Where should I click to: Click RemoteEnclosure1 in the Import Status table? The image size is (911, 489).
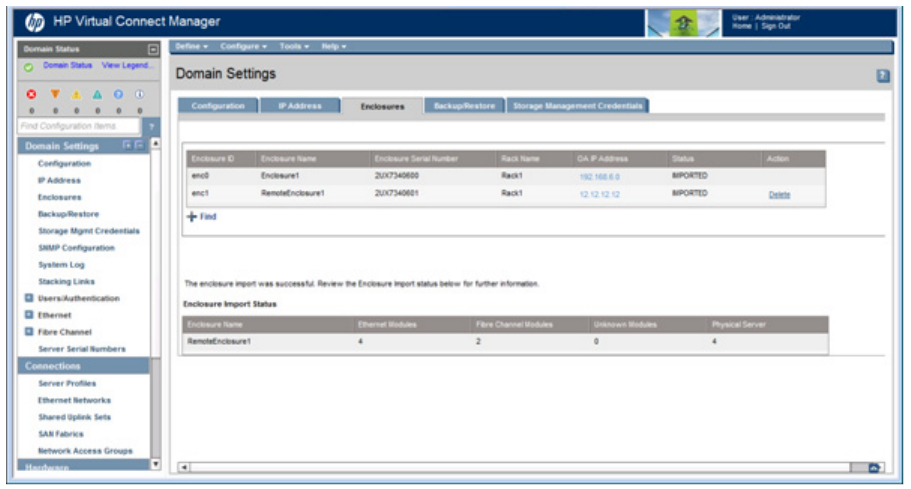tap(219, 341)
